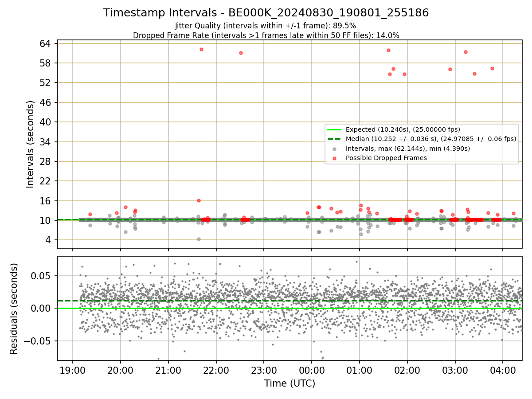Click the 'Possible Dropped Frames' legend entry
The image size is (532, 399).
click(386, 158)
